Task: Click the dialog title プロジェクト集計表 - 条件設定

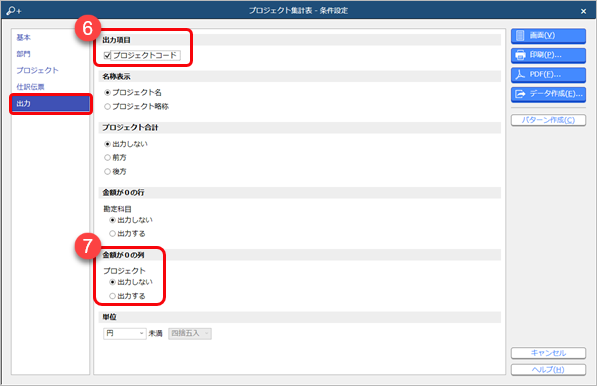Action: pyautogui.click(x=298, y=11)
